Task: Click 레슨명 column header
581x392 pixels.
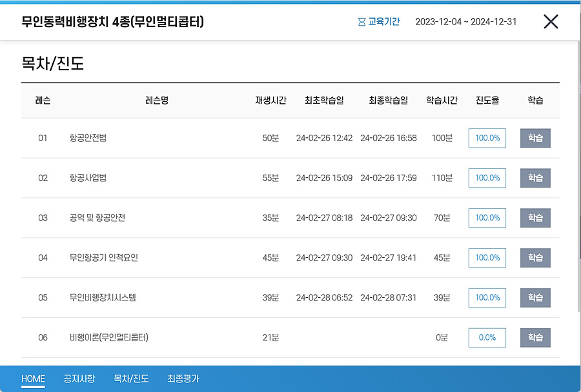Action: 157,101
